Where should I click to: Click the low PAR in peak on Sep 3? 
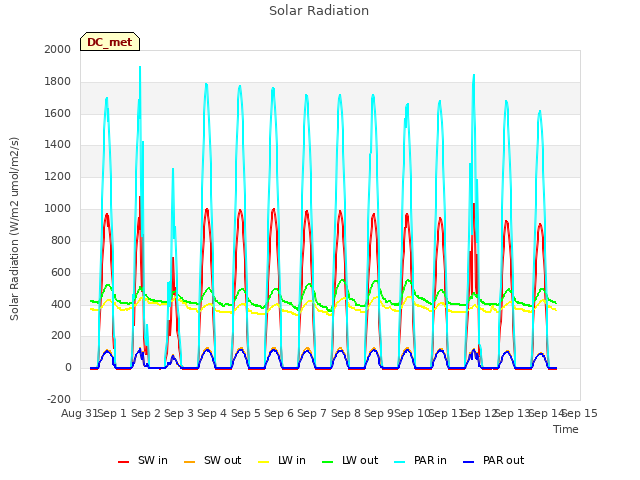(173, 170)
